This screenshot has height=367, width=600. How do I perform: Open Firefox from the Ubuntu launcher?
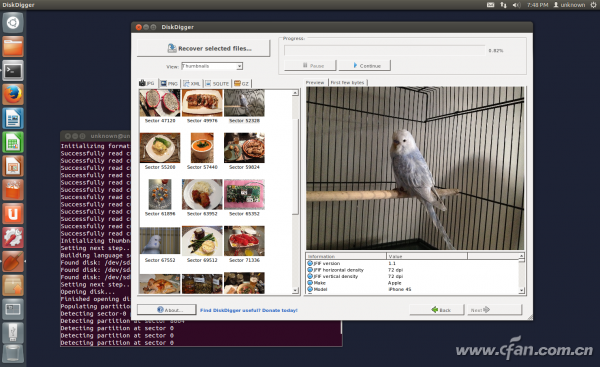13,95
